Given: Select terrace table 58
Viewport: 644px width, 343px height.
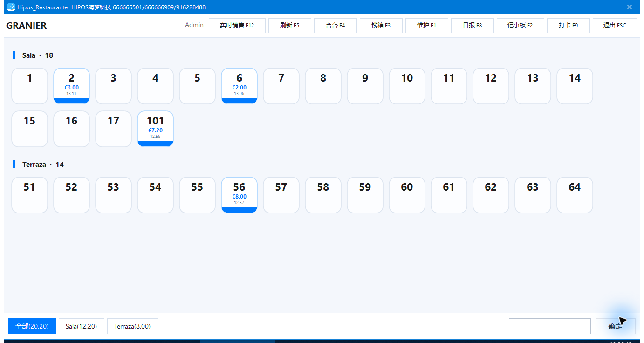Looking at the screenshot, I should 323,195.
